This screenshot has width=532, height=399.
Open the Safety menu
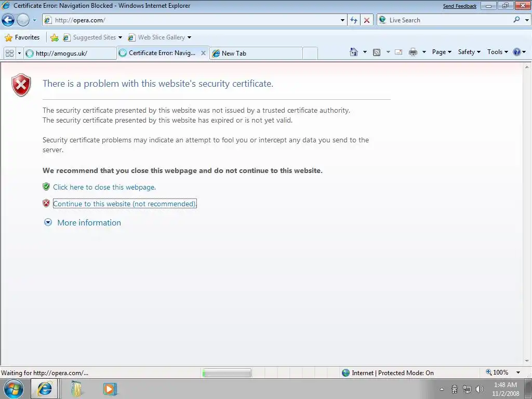[x=469, y=52]
